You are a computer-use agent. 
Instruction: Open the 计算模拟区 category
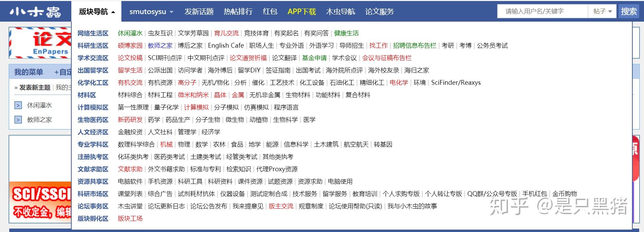coord(93,107)
